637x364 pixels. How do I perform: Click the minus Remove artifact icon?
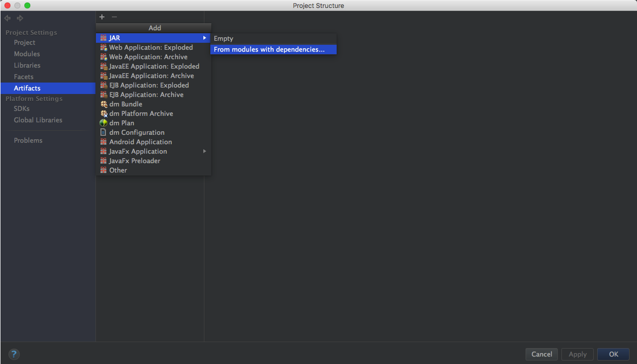(x=114, y=17)
